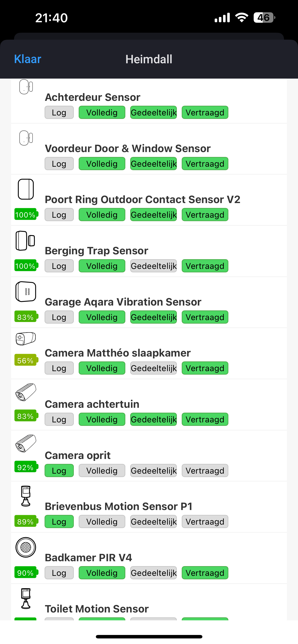This screenshot has width=298, height=644.
Task: Tap the Berging Trap Sensor device icon
Action: coord(25,241)
